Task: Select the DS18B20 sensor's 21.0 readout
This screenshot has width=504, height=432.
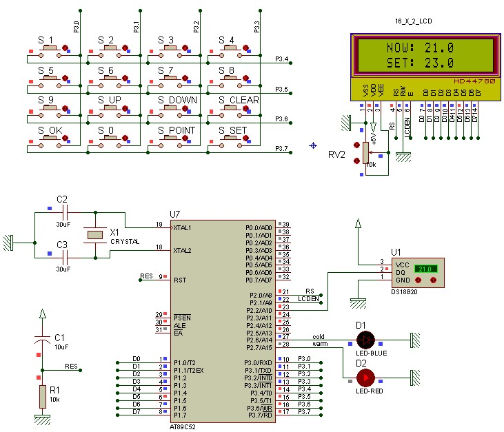Action: click(425, 269)
